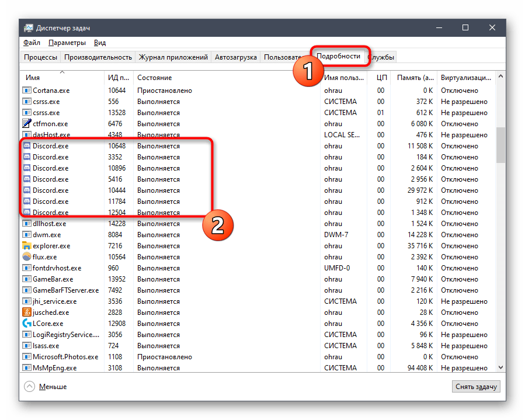This screenshot has height=420, width=525.
Task: Open the Файл menu
Action: click(32, 43)
